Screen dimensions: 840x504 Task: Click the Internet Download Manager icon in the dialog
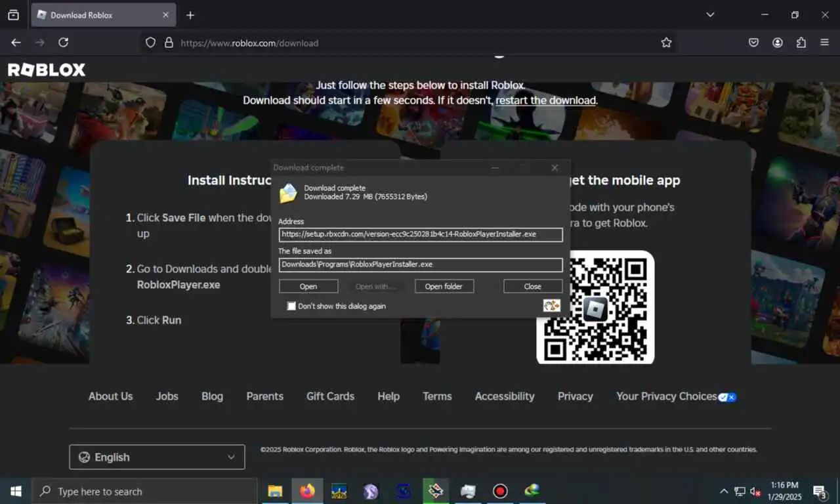point(551,305)
